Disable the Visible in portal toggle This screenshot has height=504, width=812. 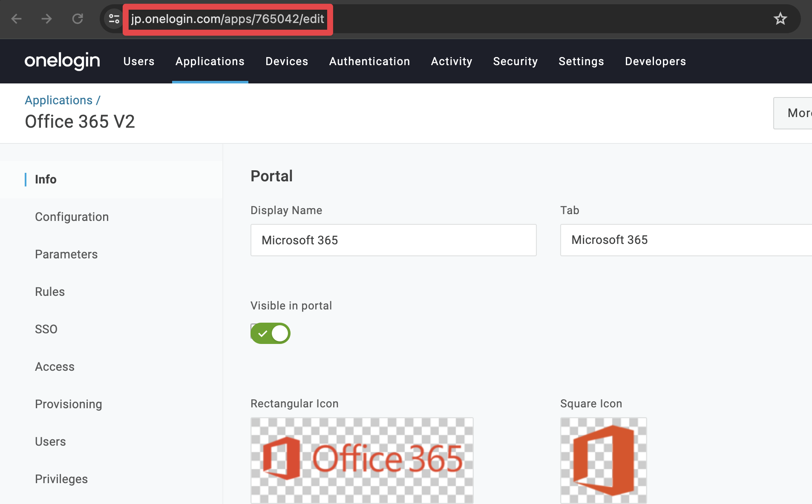coord(271,333)
